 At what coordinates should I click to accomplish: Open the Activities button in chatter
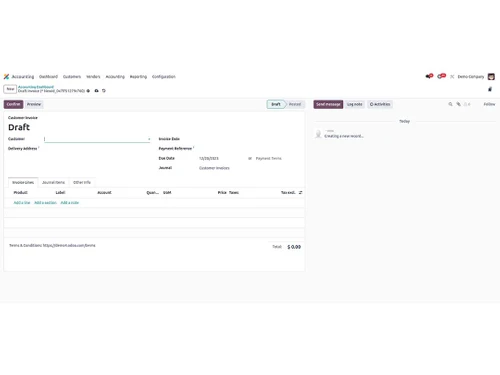point(380,104)
